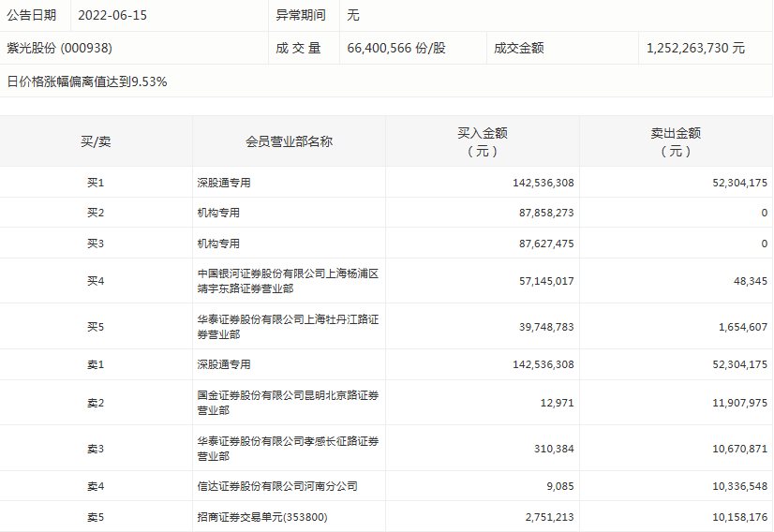Viewport: 774px width, 532px height.
Task: Click the 买入金额（元） column header
Action: [483, 142]
